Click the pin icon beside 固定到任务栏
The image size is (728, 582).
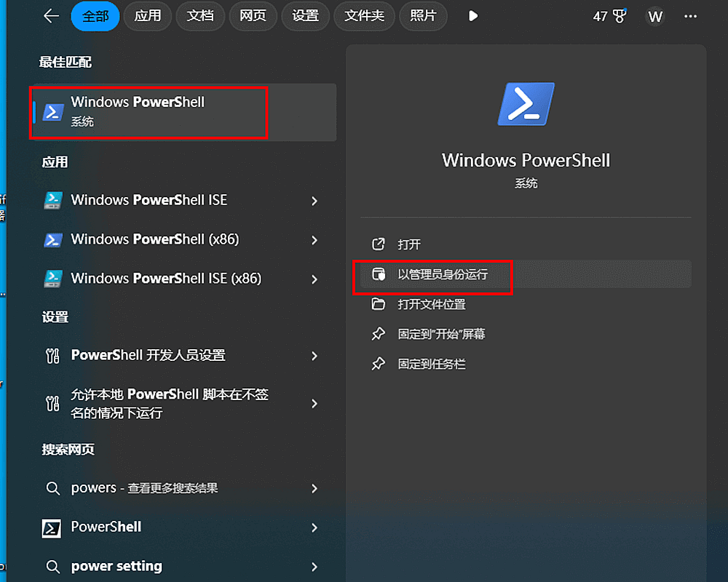[x=378, y=364]
